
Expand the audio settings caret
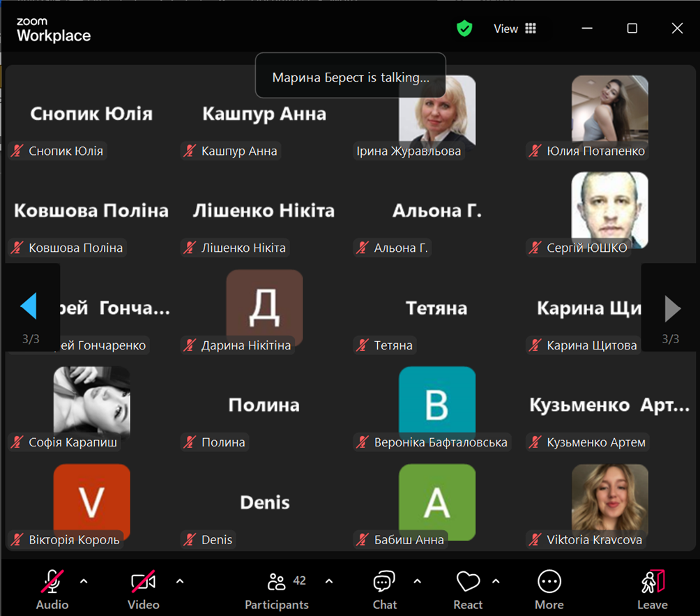pos(84,581)
